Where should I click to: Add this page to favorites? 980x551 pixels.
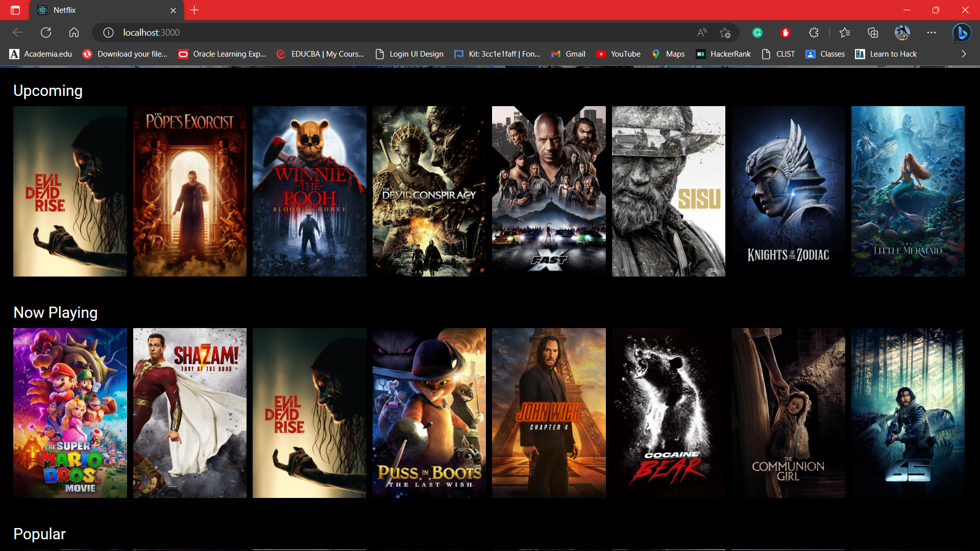(x=725, y=33)
